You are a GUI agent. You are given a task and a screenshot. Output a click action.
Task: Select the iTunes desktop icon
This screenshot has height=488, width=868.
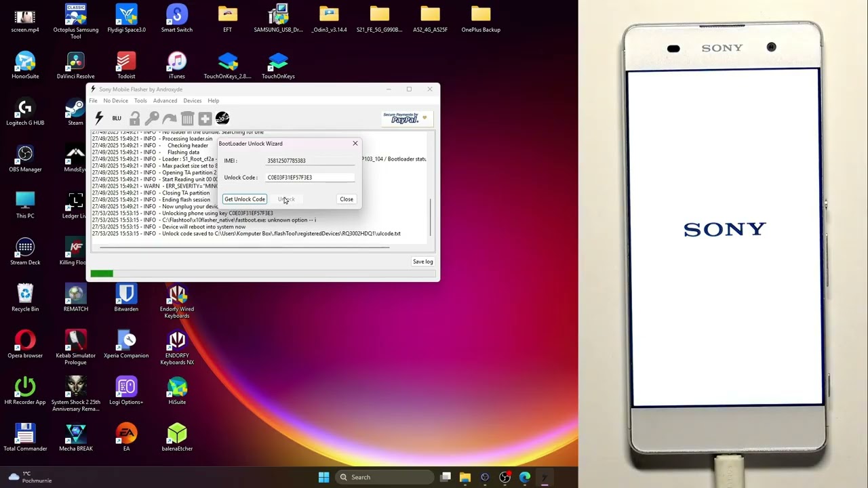tap(177, 66)
